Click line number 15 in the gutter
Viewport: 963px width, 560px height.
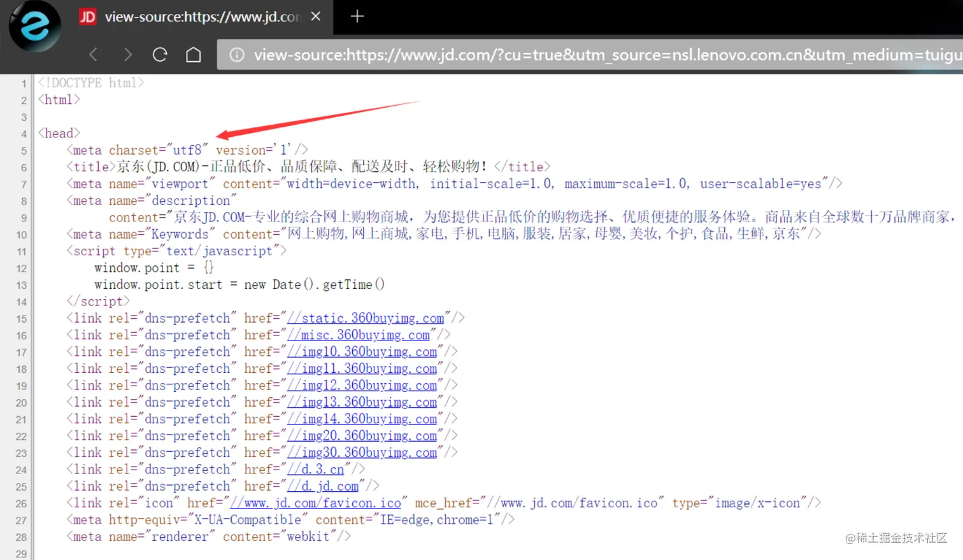click(21, 319)
